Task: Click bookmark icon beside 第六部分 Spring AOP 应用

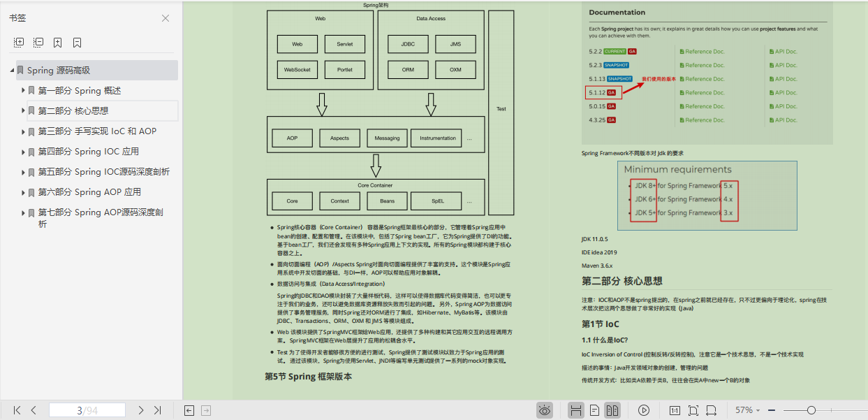Action: pos(31,192)
